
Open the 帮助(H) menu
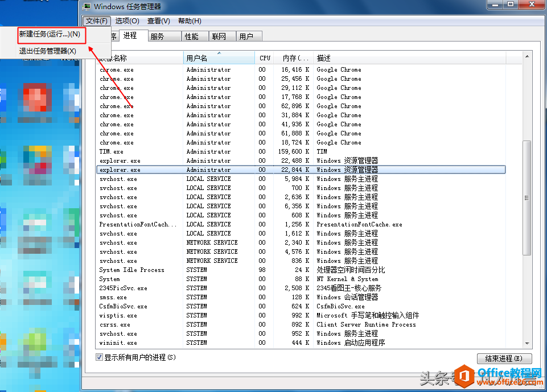pyautogui.click(x=190, y=21)
